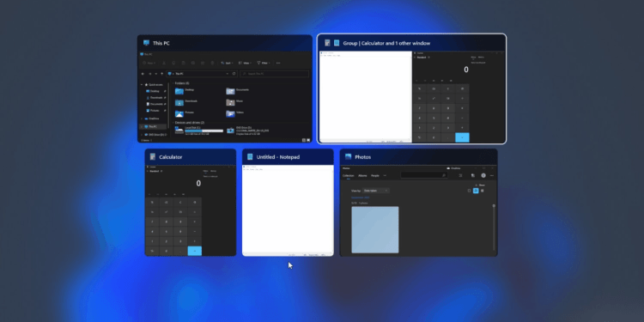The height and width of the screenshot is (322, 644).
Task: Open the Music folder icon in Folders section
Action: [230, 102]
